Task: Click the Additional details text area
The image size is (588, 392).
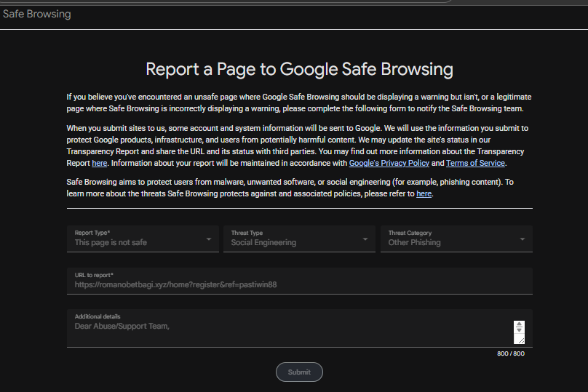Action: pos(300,328)
